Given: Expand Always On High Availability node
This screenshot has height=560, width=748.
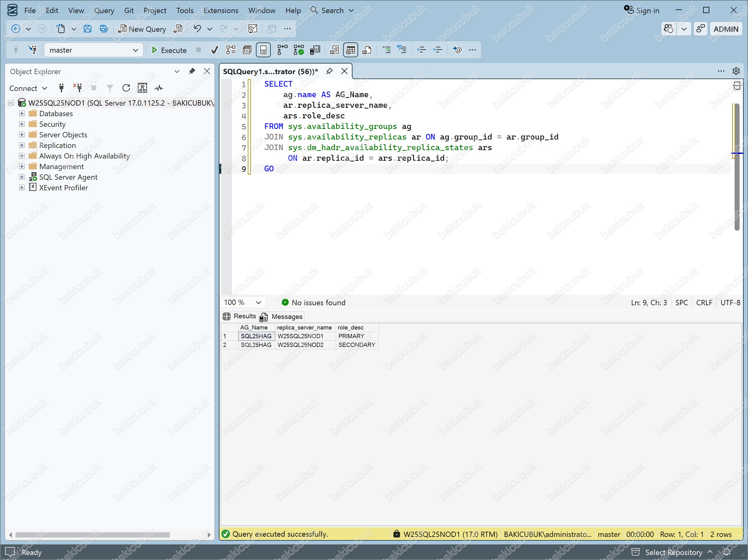Looking at the screenshot, I should click(x=22, y=156).
